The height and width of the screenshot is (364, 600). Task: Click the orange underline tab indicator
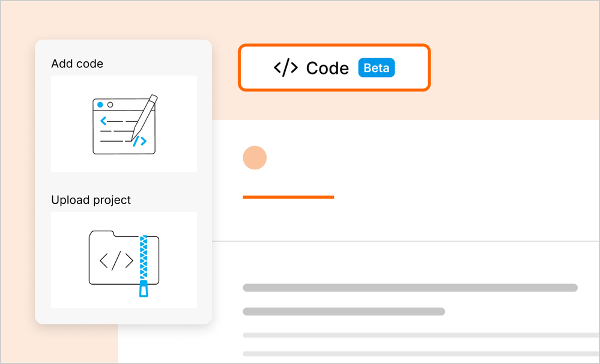(288, 196)
